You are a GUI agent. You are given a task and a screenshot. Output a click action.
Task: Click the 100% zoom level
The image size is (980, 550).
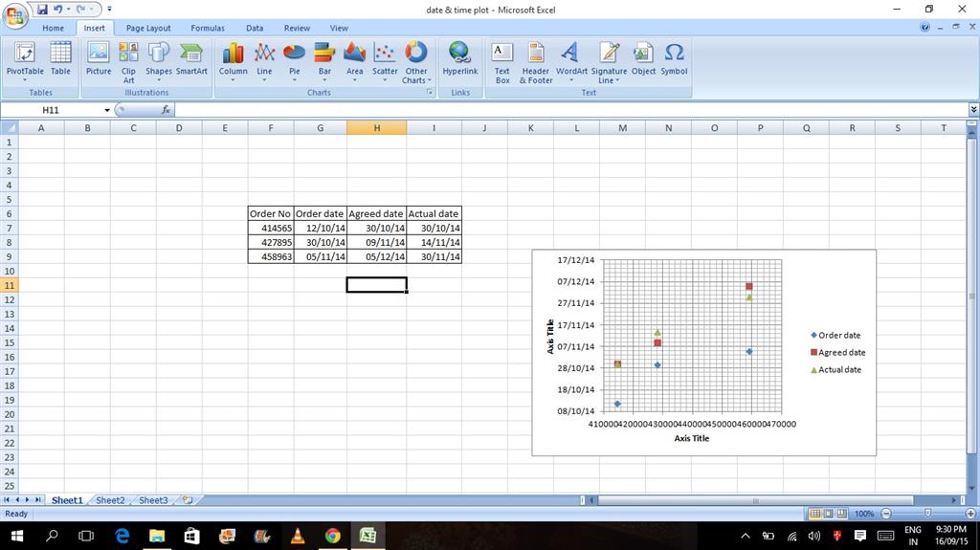[x=864, y=514]
